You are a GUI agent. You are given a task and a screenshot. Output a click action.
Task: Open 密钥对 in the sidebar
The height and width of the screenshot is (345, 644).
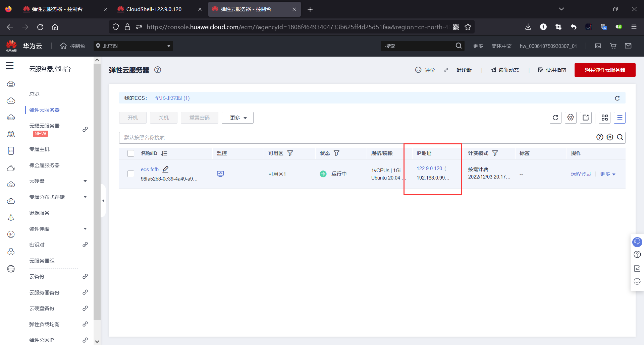[37, 245]
